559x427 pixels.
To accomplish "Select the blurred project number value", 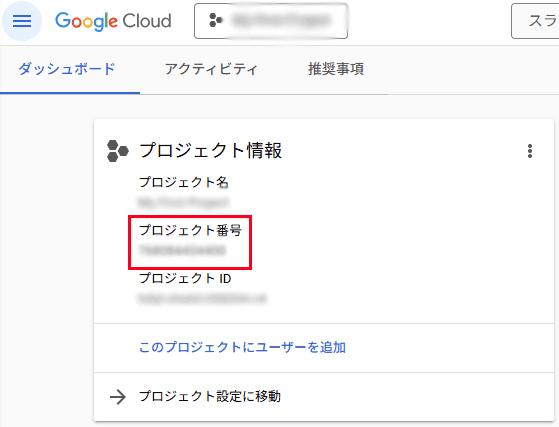I will (182, 250).
